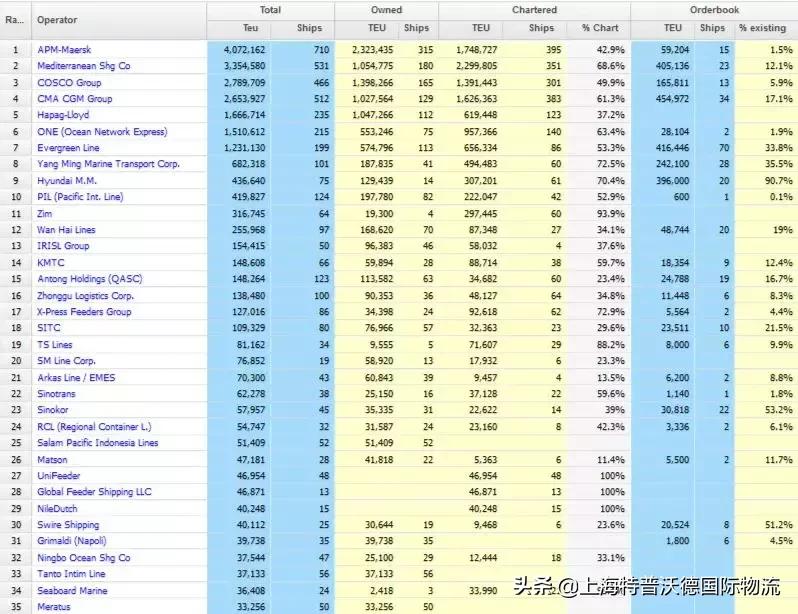
Task: Open RCL (Regional Container L.) link
Action: [94, 427]
